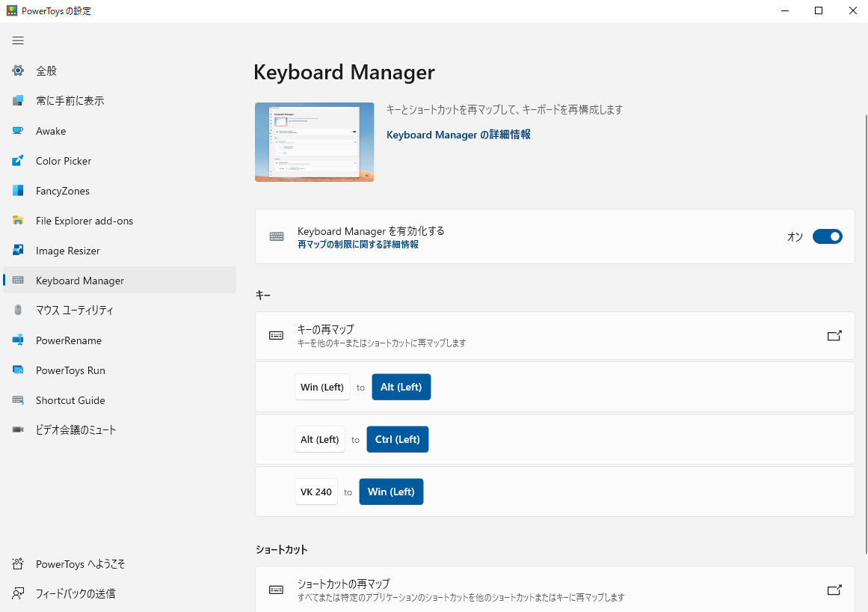The height and width of the screenshot is (612, 868).
Task: Switch to PowerRename settings
Action: (x=120, y=340)
